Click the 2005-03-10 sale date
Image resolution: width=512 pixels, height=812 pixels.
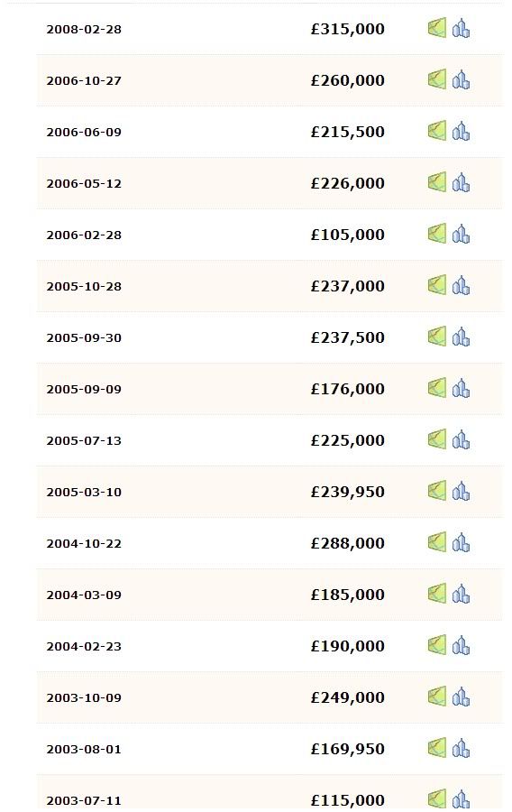(x=84, y=492)
